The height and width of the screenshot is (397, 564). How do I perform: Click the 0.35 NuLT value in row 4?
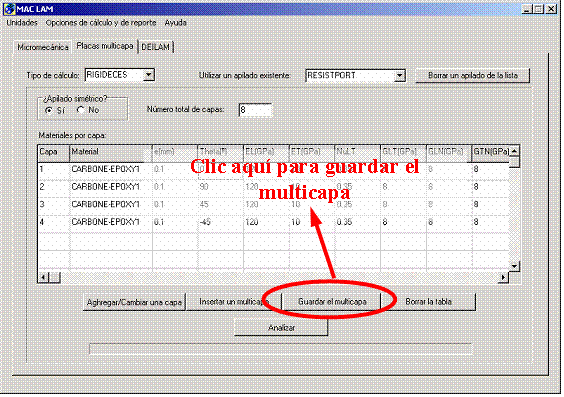[344, 222]
